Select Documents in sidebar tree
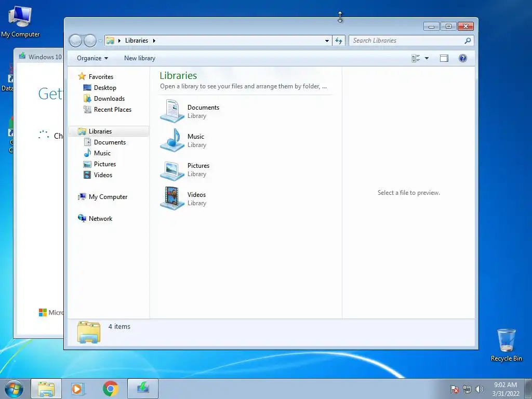The width and height of the screenshot is (532, 399). [105, 142]
